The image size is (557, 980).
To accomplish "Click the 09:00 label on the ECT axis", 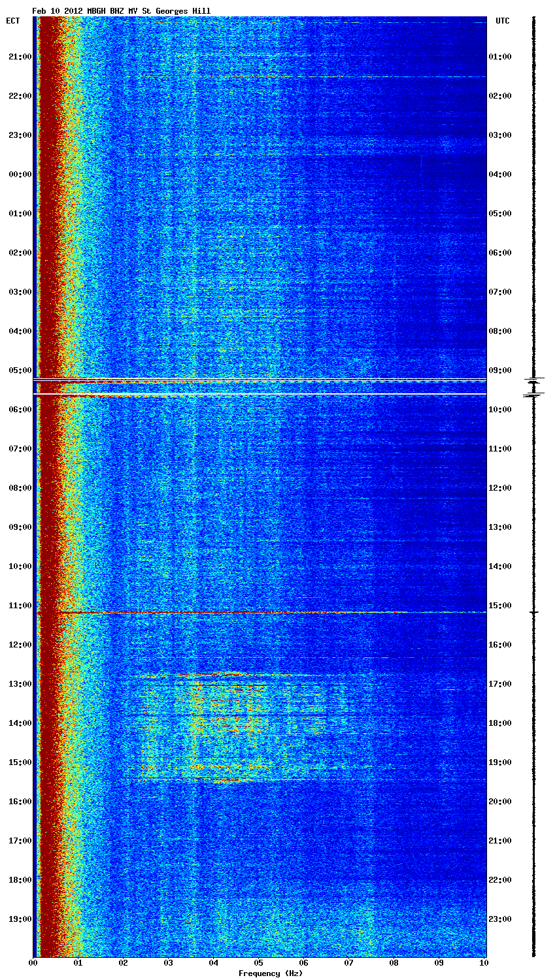I will point(20,527).
